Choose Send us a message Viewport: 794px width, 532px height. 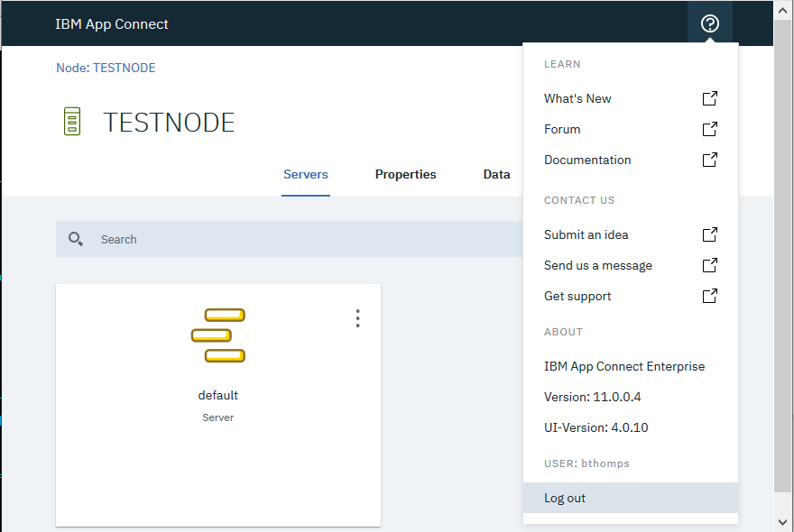coord(631,265)
